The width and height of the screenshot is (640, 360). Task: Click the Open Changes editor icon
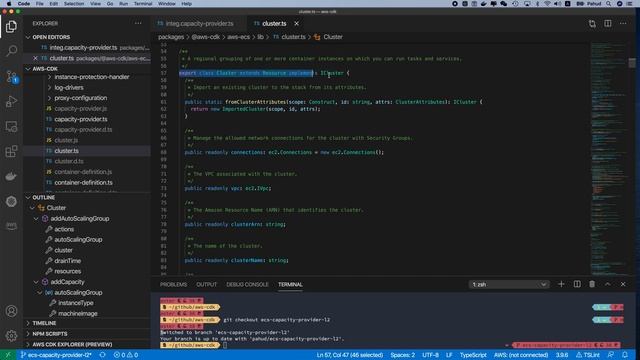tap(592, 24)
